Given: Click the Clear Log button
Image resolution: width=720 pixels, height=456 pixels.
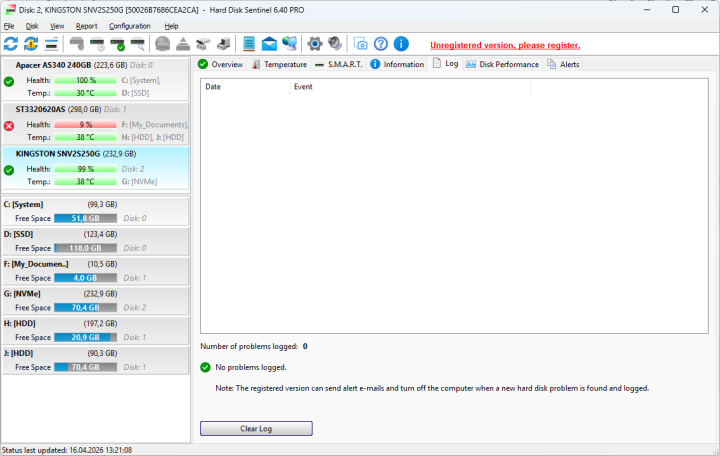Looking at the screenshot, I should 256,428.
